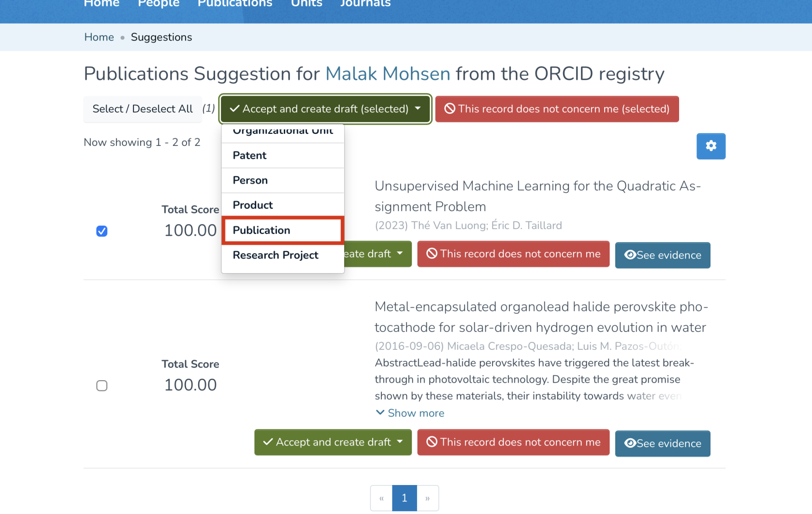Toggle Select / Deselect All
The height and width of the screenshot is (514, 812).
[143, 109]
